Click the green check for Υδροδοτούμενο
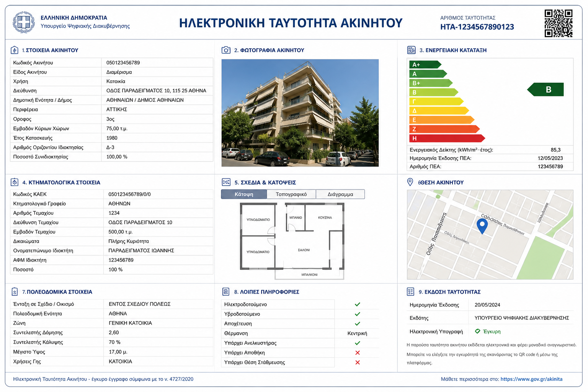 click(x=357, y=314)
